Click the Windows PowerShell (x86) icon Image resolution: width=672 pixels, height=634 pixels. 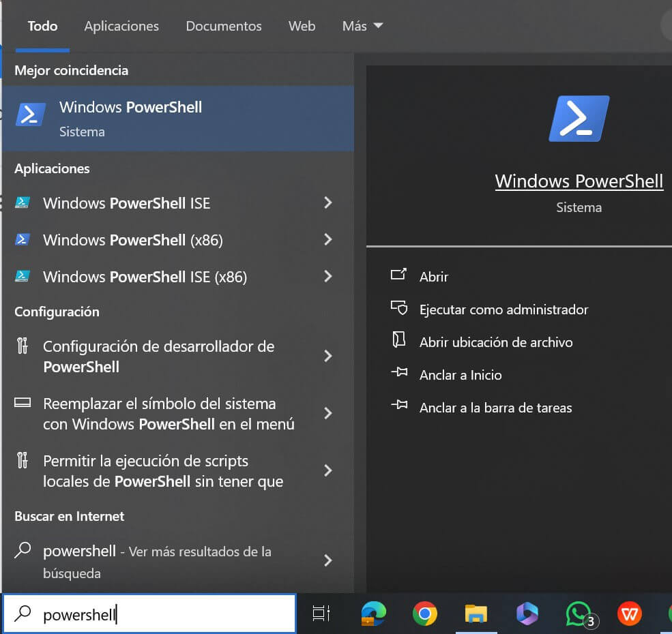tap(23, 239)
